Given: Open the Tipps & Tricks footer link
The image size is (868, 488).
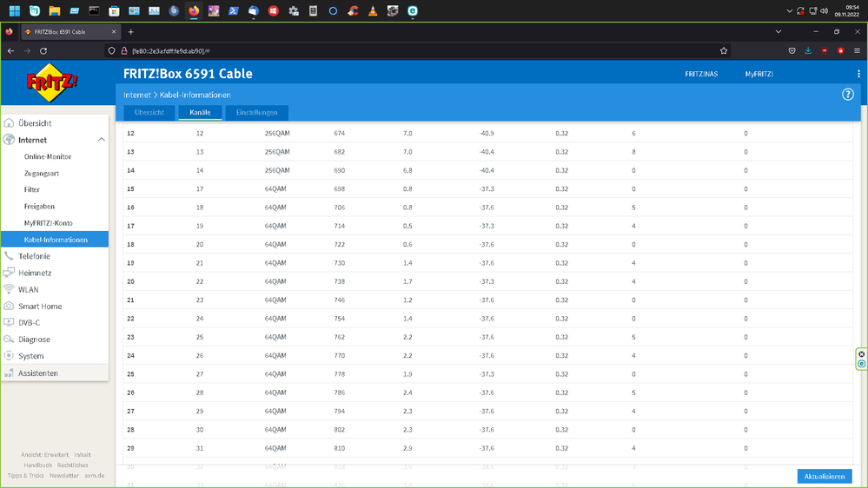Looking at the screenshot, I should coord(25,476).
